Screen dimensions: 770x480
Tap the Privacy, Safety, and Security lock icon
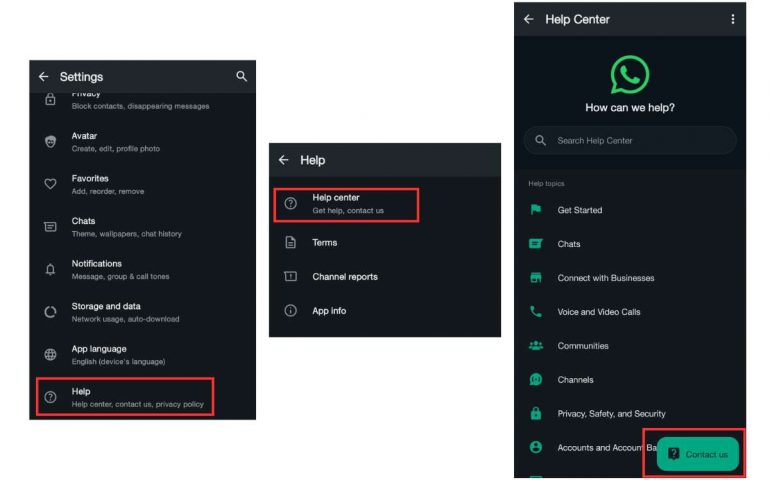pyautogui.click(x=536, y=413)
